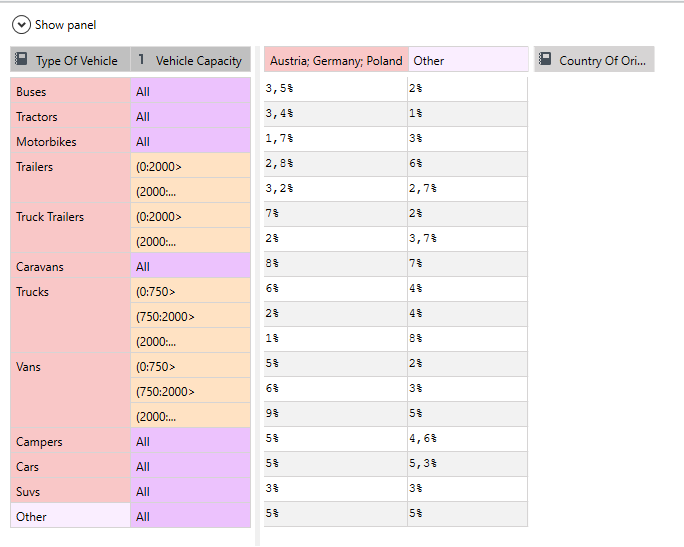The width and height of the screenshot is (684, 547).
Task: Select the Cars vehicle row
Action: pyautogui.click(x=71, y=465)
